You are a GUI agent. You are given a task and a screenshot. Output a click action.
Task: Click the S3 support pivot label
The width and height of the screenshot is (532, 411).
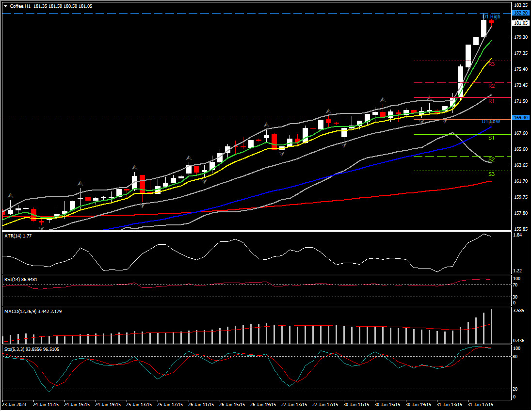pos(491,174)
